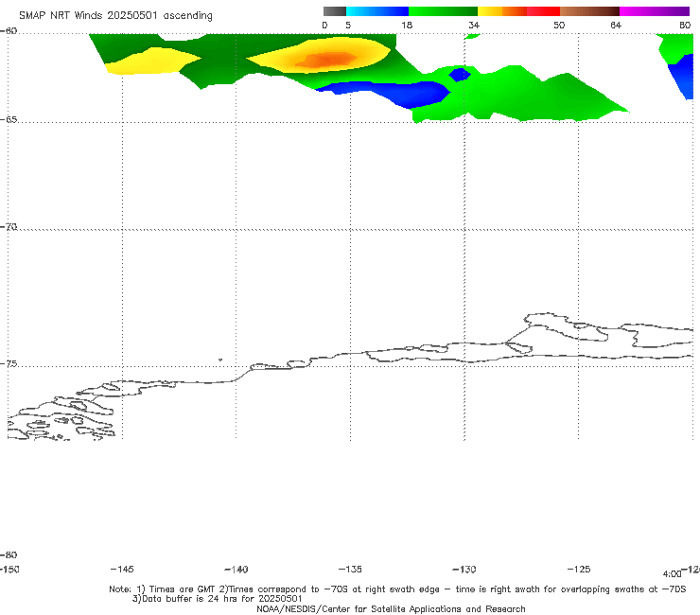
Task: Click the latitude label '-80'
Action: (x=9, y=555)
